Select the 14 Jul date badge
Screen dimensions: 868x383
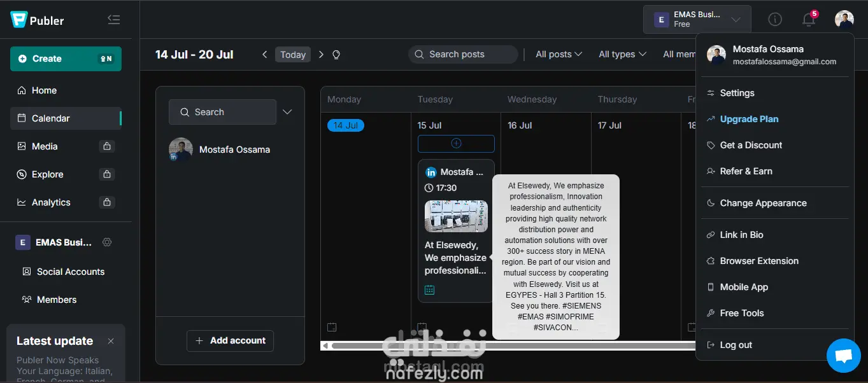[345, 125]
